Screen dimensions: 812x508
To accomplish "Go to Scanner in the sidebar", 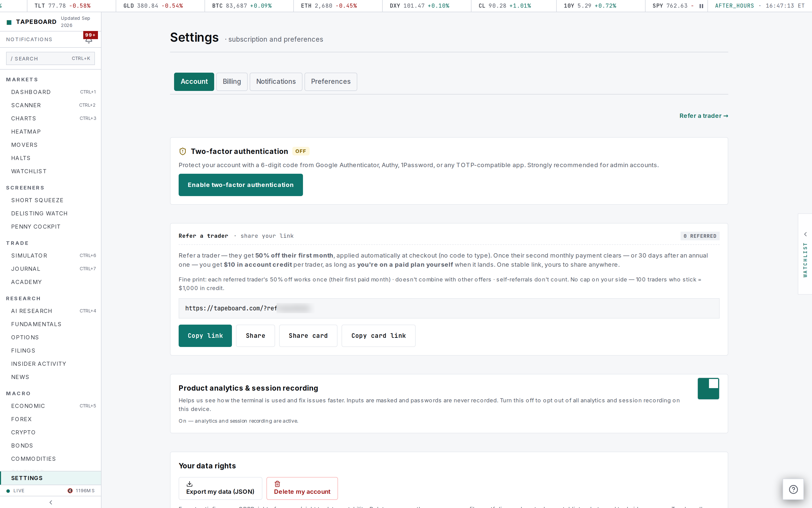I will coord(51,105).
